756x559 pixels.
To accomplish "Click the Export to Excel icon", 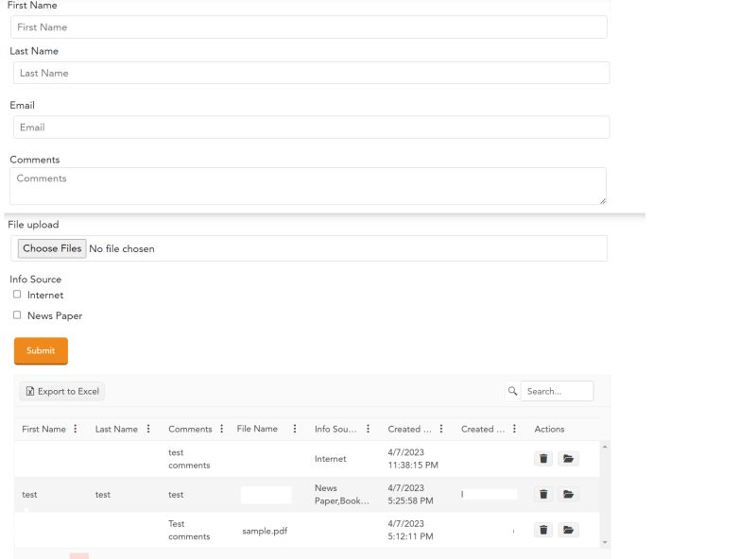I will 31,391.
